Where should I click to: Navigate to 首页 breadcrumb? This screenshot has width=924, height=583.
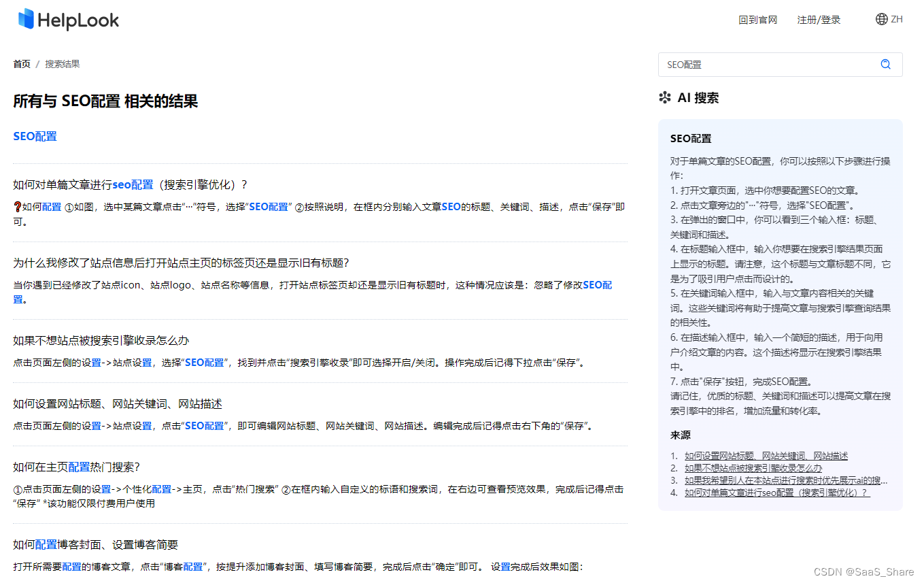(x=22, y=64)
